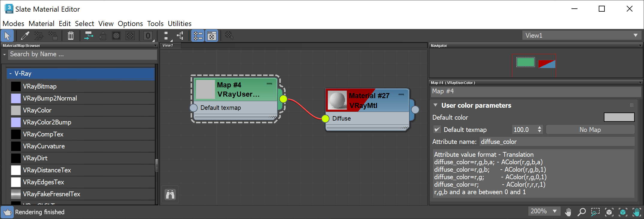Screen dimensions: 644x219
Task: Open the 200% zoom dropdown
Action: pos(544,211)
